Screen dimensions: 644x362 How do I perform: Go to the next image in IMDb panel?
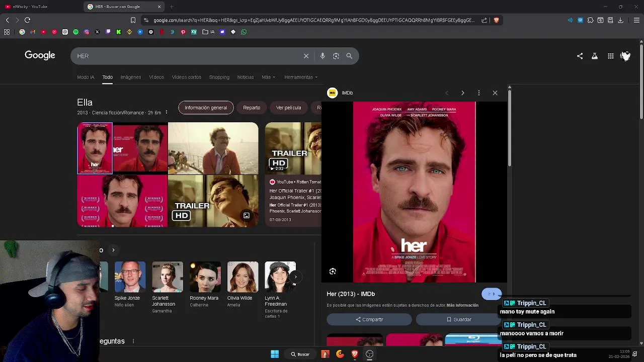(463, 93)
